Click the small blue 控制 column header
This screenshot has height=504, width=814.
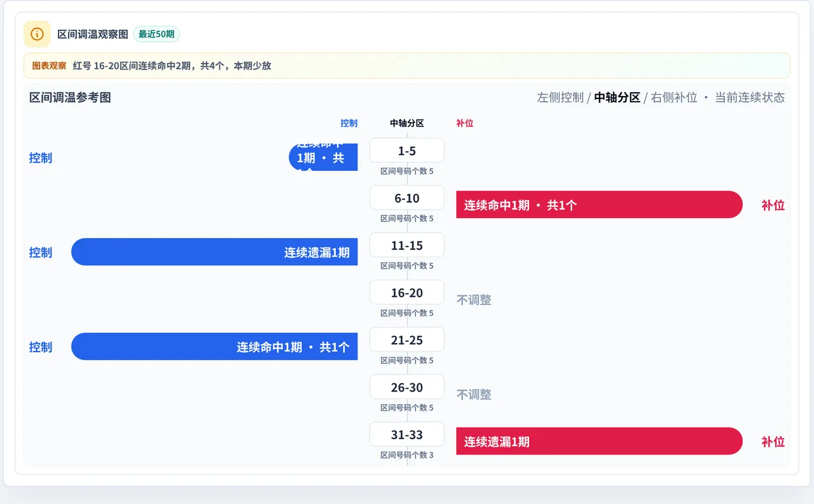(349, 123)
